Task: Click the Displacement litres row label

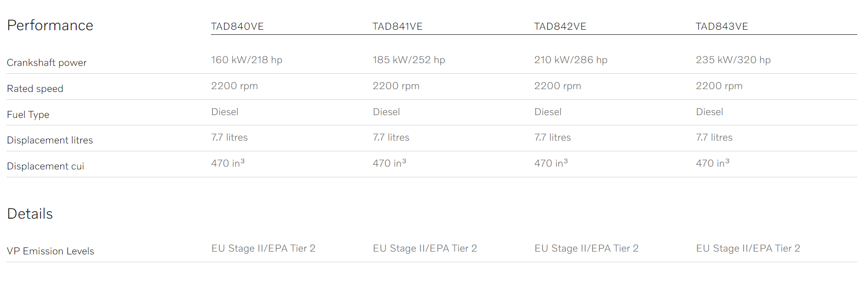Action: click(50, 140)
